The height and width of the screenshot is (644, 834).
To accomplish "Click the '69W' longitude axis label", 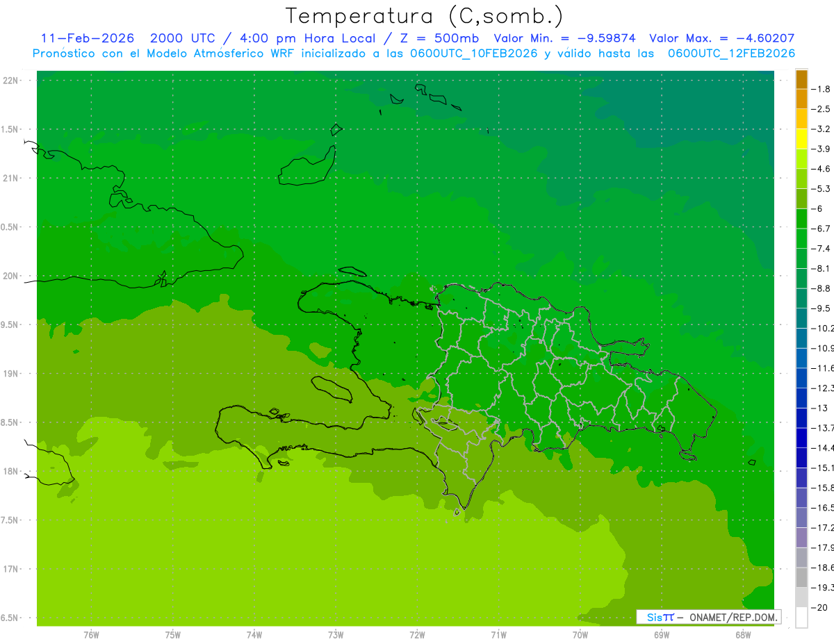I will point(662,635).
